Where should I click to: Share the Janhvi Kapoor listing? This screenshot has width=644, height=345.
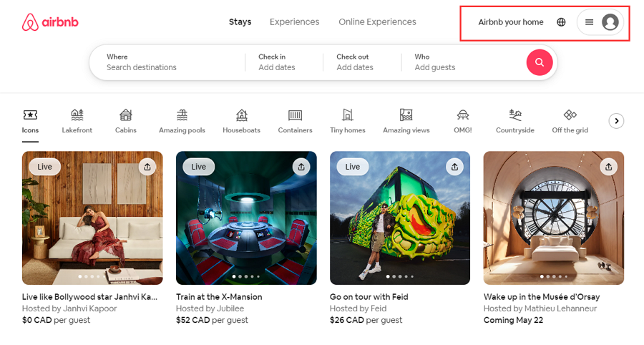tap(147, 167)
